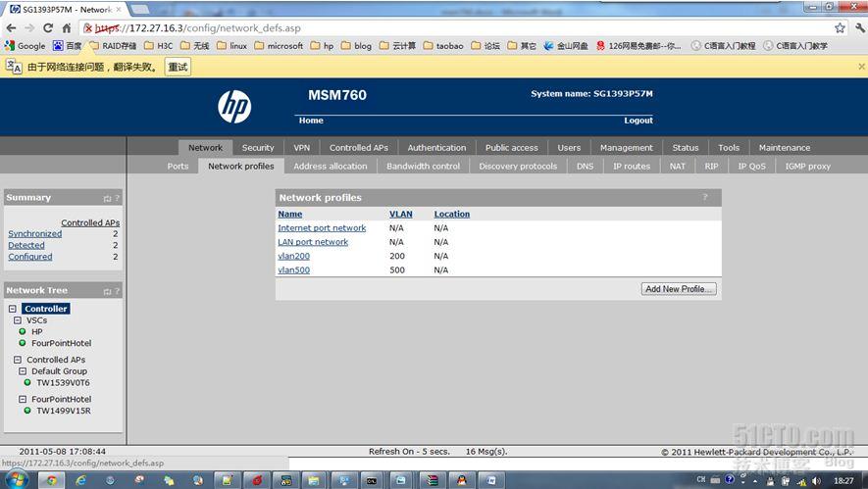Open the vlan500 profile link
This screenshot has width=868, height=489.
point(293,269)
